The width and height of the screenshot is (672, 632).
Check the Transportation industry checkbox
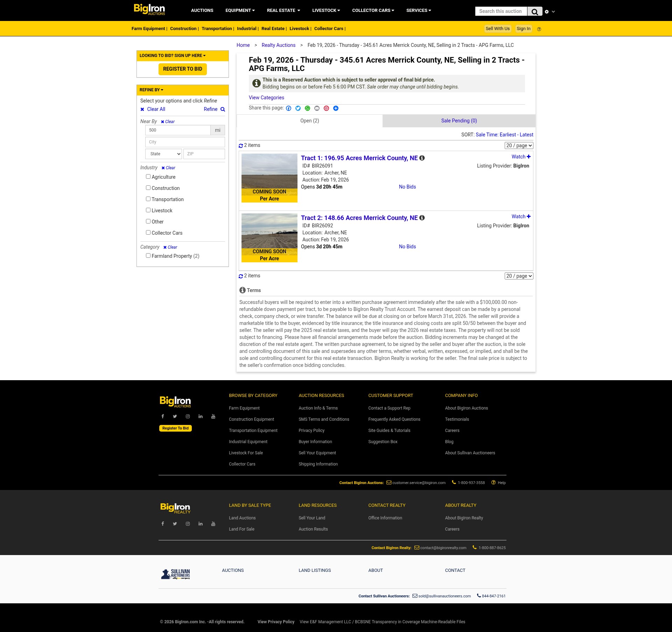tap(148, 199)
